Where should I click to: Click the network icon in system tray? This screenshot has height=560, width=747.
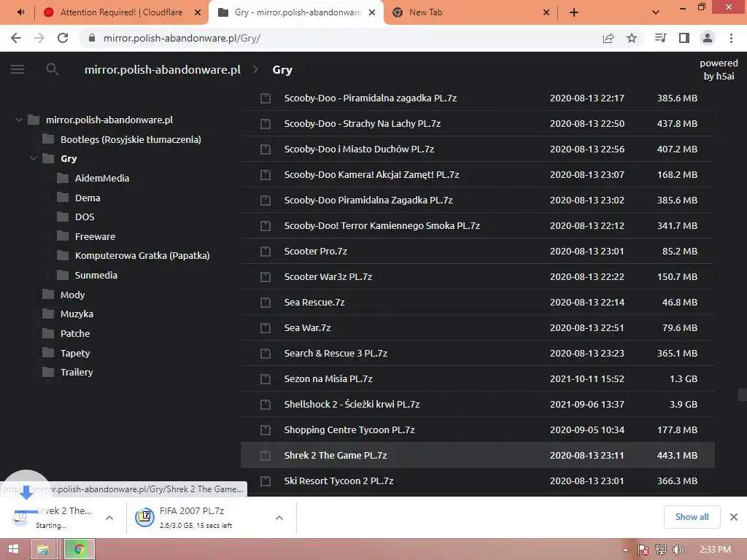point(661,550)
